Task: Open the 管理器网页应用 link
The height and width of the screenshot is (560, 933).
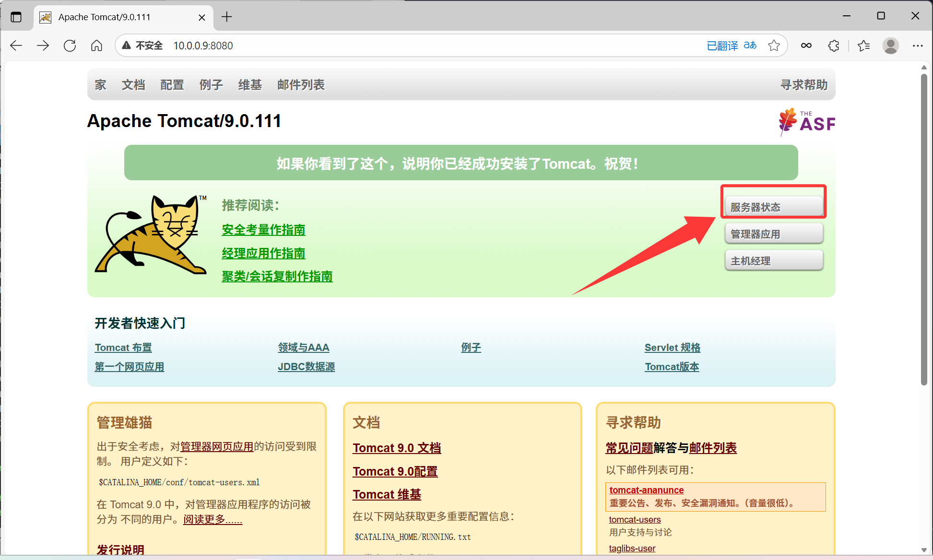Action: click(217, 447)
